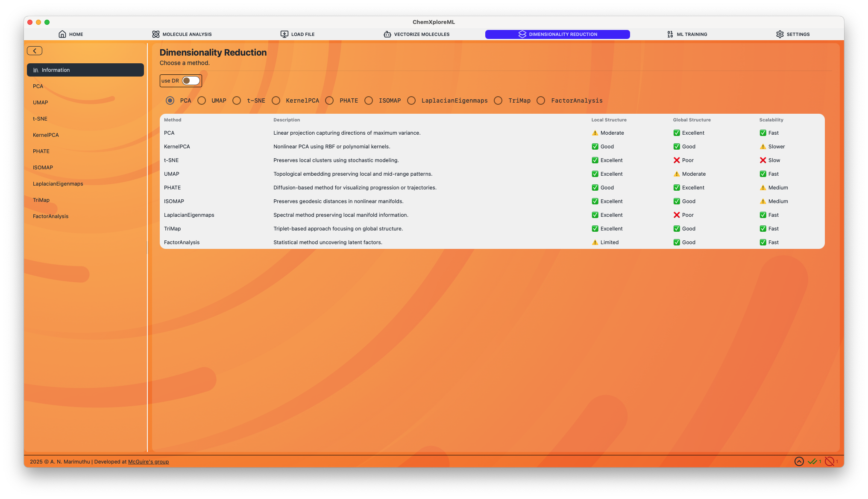The image size is (868, 499).
Task: Open the t-SNE sidebar entry
Action: (x=85, y=119)
